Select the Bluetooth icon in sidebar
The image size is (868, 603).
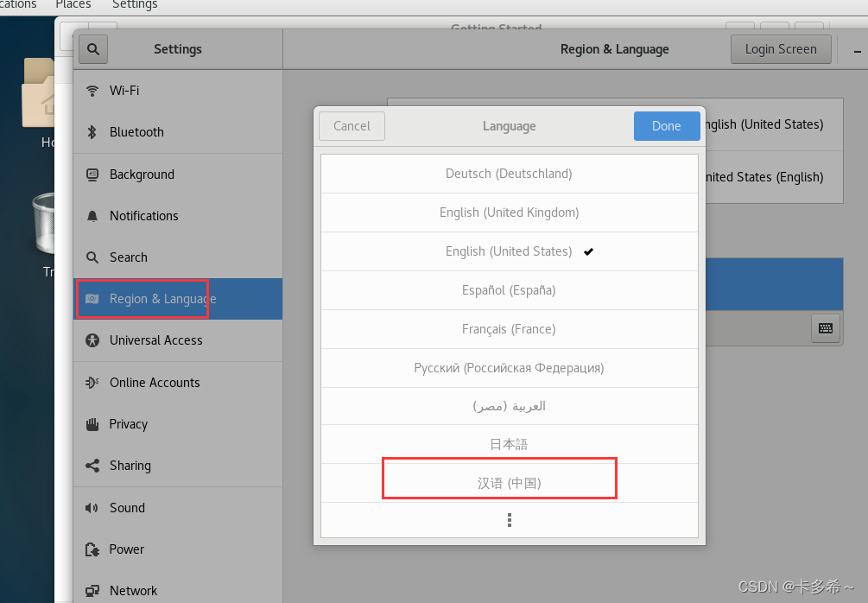coord(92,132)
